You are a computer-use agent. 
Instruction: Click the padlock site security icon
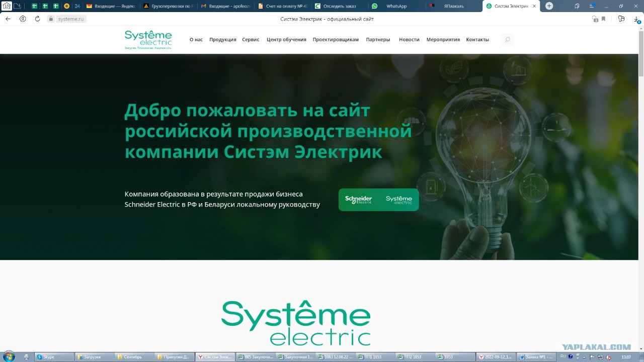(x=51, y=19)
